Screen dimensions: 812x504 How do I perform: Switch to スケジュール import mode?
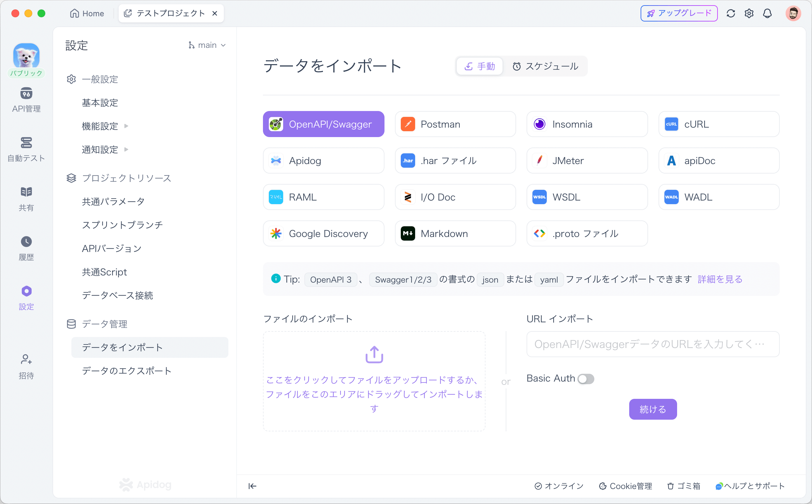546,66
